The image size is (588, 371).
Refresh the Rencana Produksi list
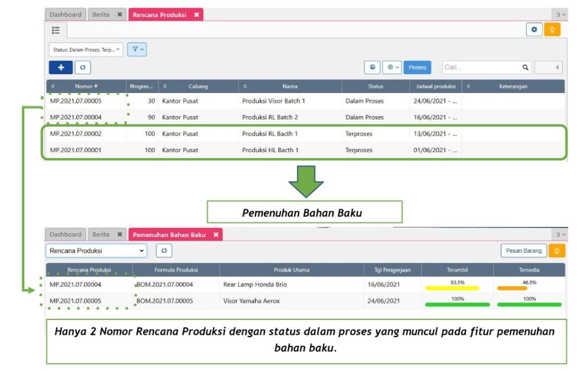click(x=83, y=68)
